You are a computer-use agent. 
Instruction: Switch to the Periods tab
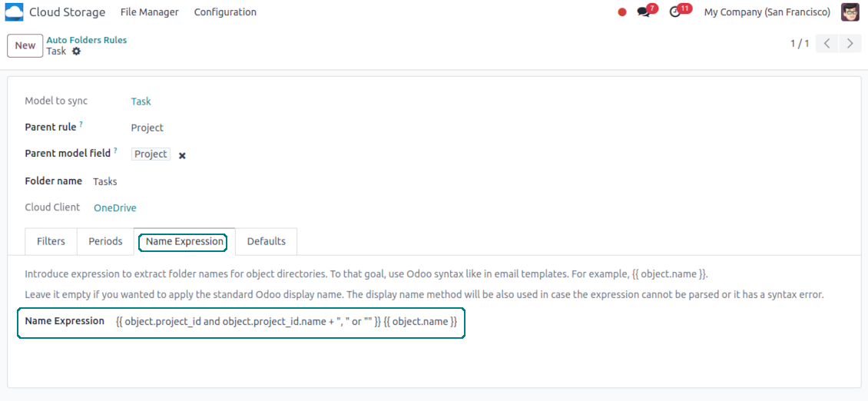(x=105, y=241)
